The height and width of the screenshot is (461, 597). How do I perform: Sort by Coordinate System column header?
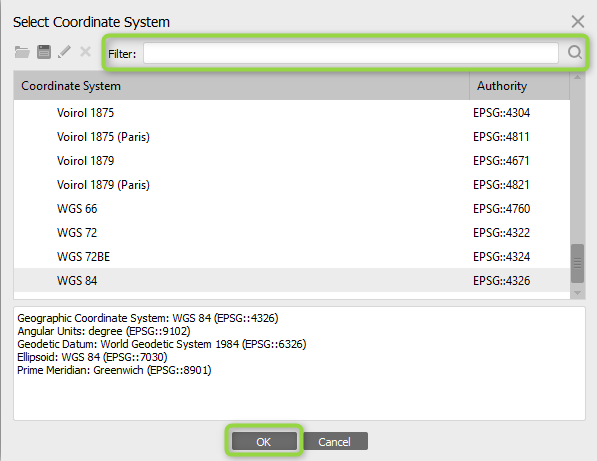[x=241, y=86]
